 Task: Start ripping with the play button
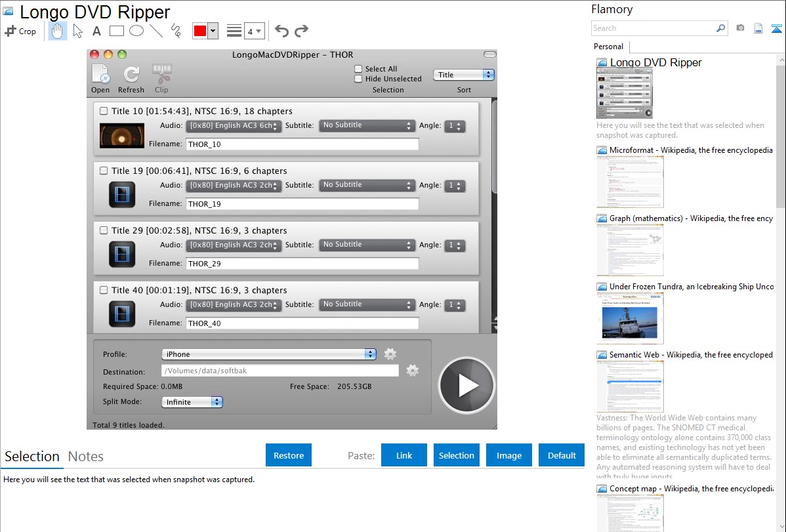click(466, 385)
